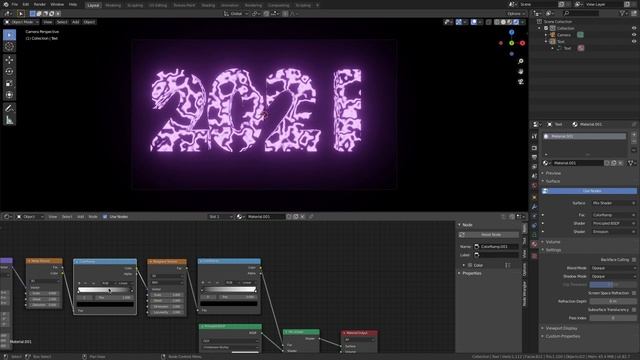Enable Screen Space Refraction checkbox
Screen dimensions: 640x360
(634, 293)
